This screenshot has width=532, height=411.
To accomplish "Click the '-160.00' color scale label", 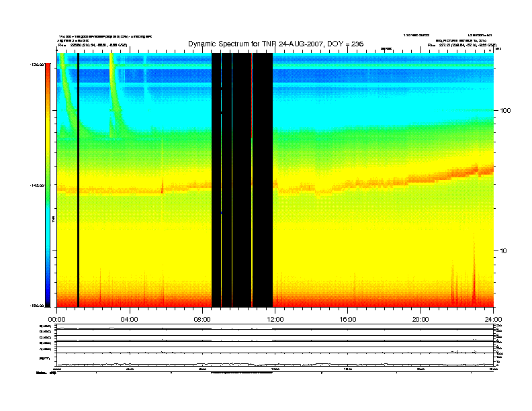I will [37, 306].
